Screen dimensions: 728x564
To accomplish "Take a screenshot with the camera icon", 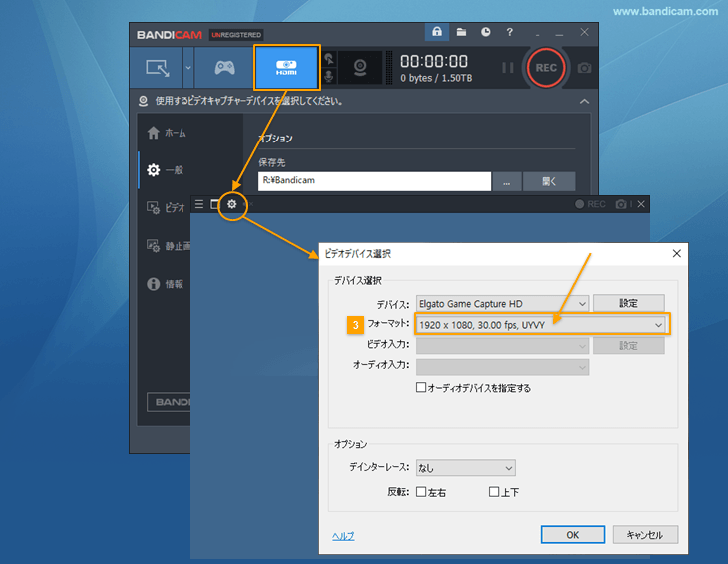I will (x=584, y=68).
